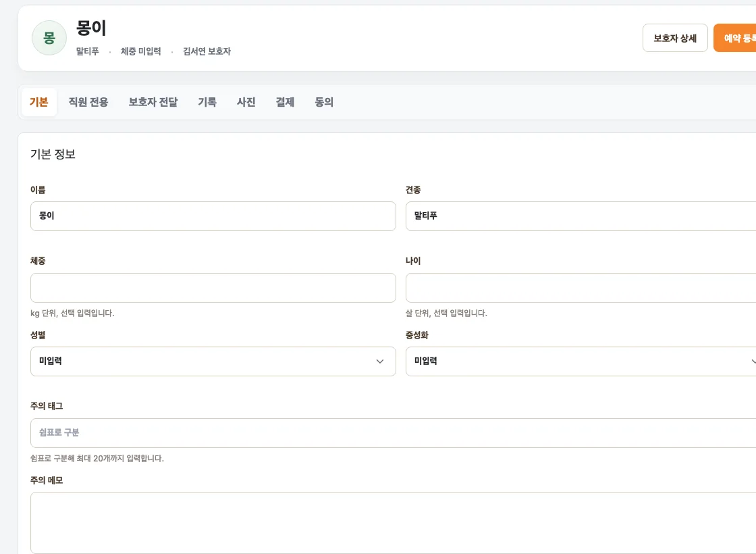The width and height of the screenshot is (756, 554).
Task: Open the 보호자 상세 button
Action: [x=675, y=38]
